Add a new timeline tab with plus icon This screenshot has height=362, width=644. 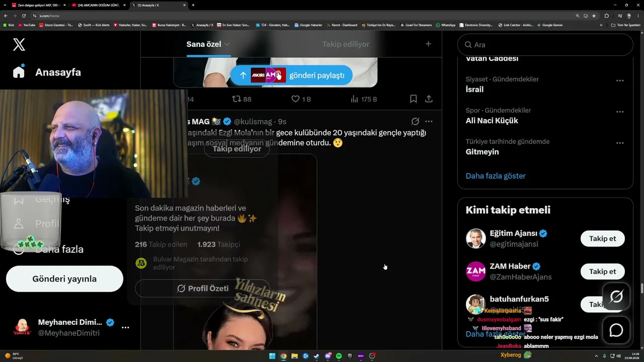coord(428,44)
